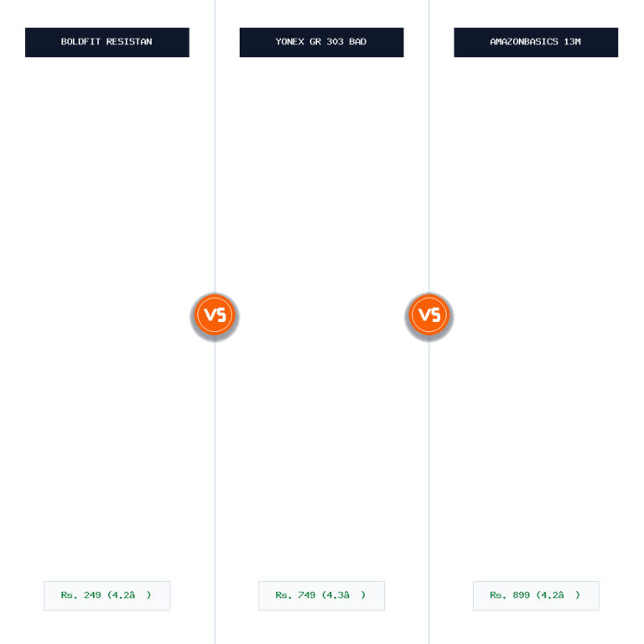Click the divider line below right VS badge

429,491
